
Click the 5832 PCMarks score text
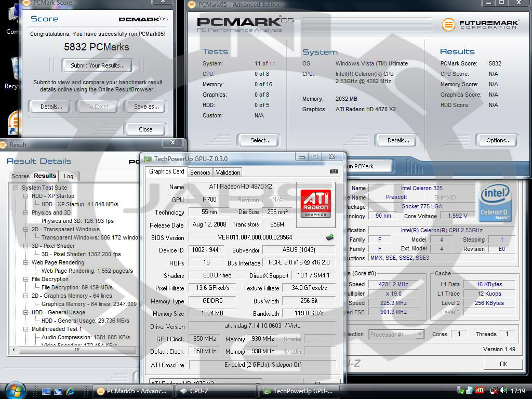pos(96,47)
